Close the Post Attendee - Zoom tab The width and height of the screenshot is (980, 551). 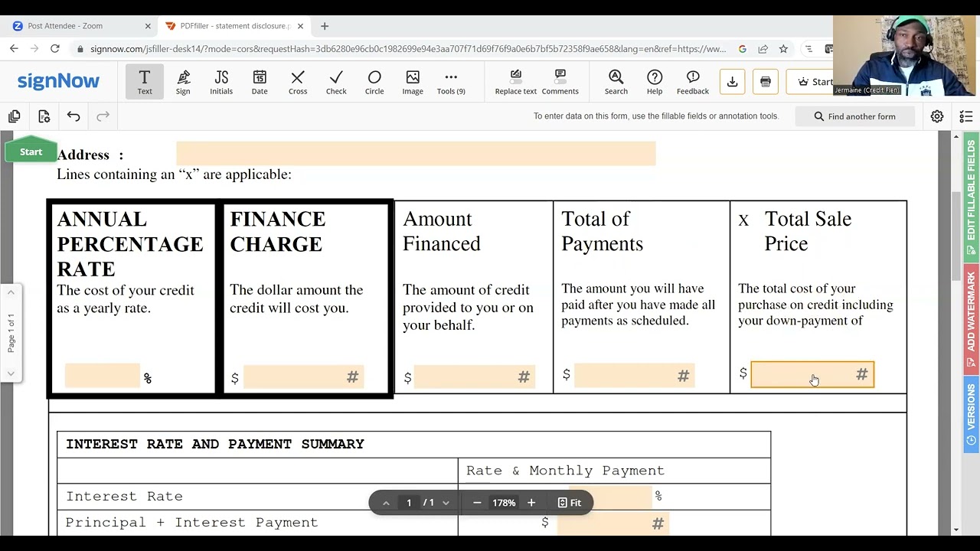click(x=148, y=26)
